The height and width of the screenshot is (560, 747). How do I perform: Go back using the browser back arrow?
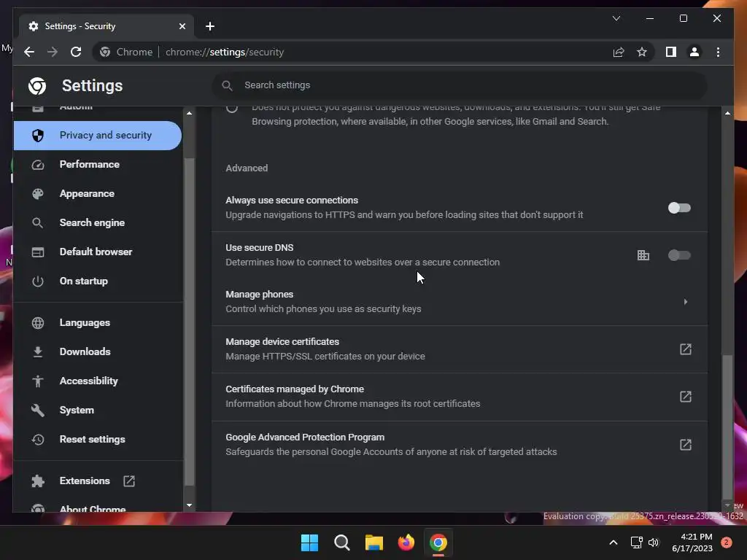point(29,52)
